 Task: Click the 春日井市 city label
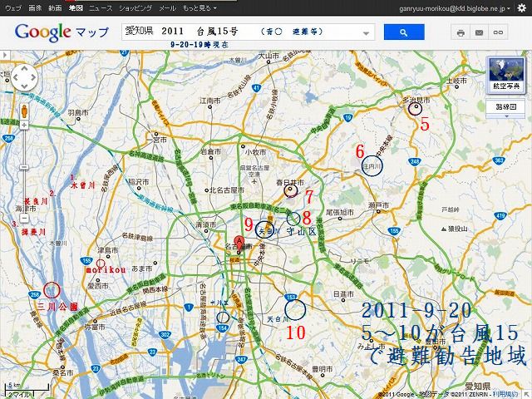tap(290, 183)
